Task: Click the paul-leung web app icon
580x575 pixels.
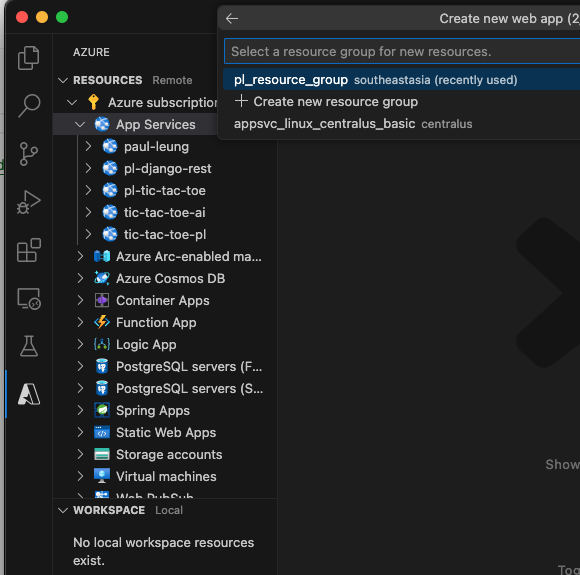Action: coord(110,147)
